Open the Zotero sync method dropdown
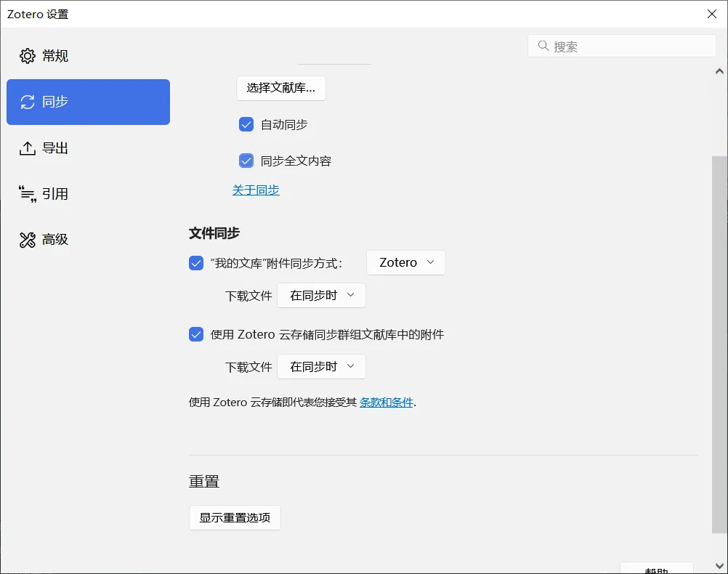The width and height of the screenshot is (728, 574). pos(406,263)
